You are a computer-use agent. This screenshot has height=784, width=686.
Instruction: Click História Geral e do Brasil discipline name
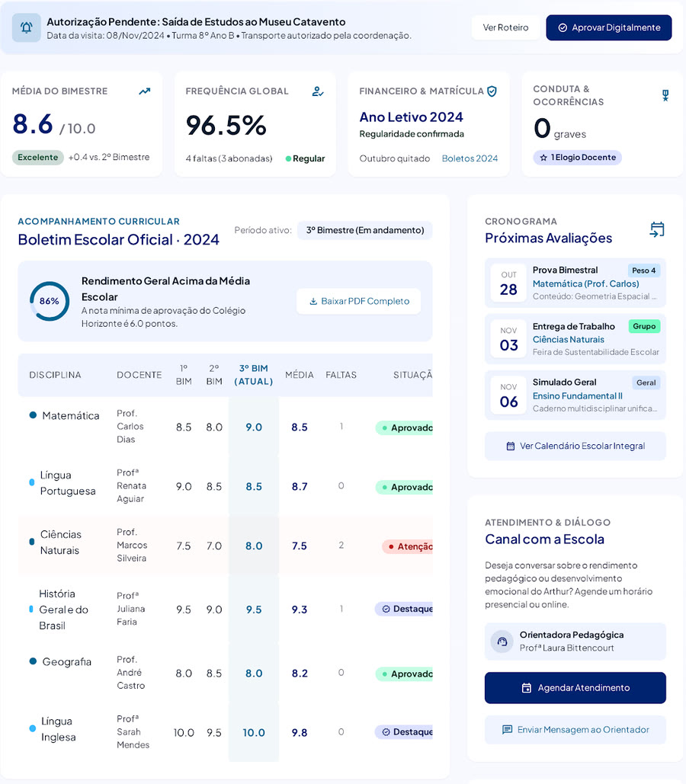(x=63, y=610)
